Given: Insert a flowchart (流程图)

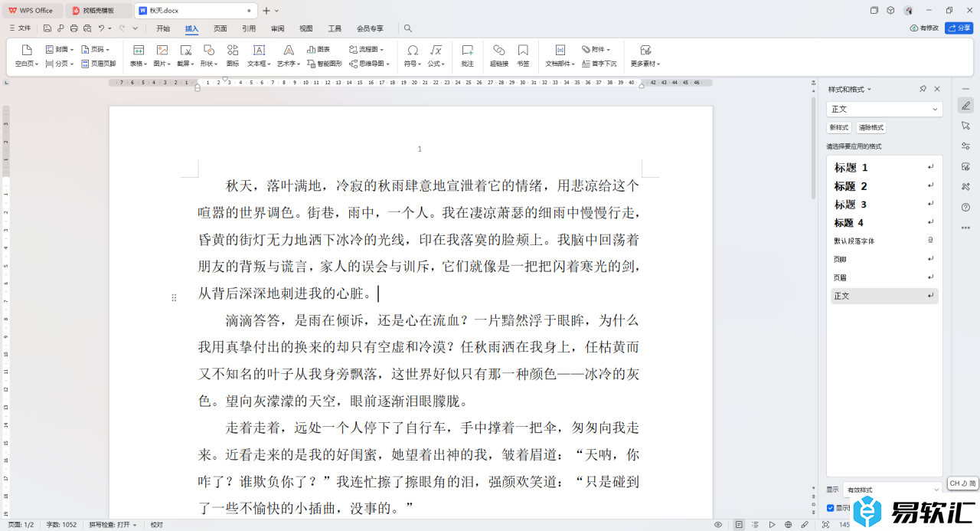Looking at the screenshot, I should point(367,49).
